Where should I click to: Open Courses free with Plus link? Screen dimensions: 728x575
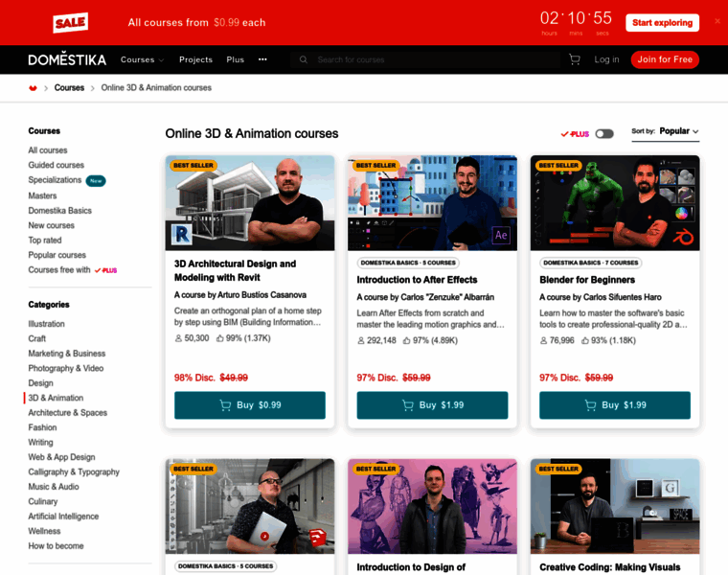tap(73, 270)
